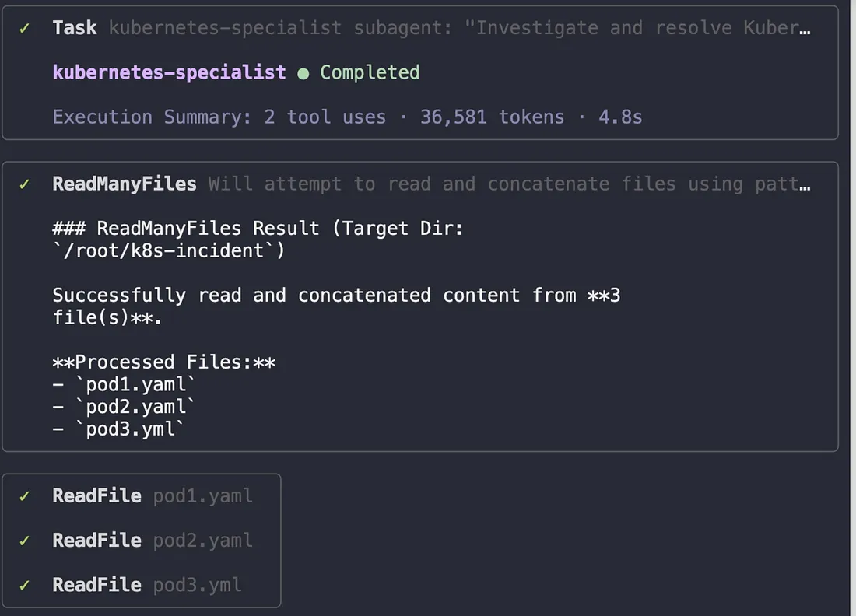The height and width of the screenshot is (616, 856).
Task: Open the kubernetes-specialist subagent name
Action: [x=169, y=72]
